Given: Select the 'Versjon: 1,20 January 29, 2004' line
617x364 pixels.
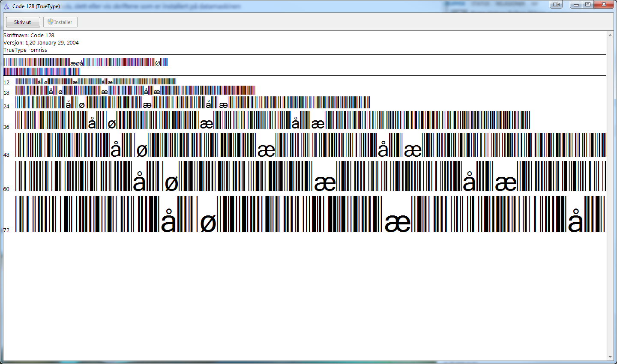Looking at the screenshot, I should [x=41, y=43].
